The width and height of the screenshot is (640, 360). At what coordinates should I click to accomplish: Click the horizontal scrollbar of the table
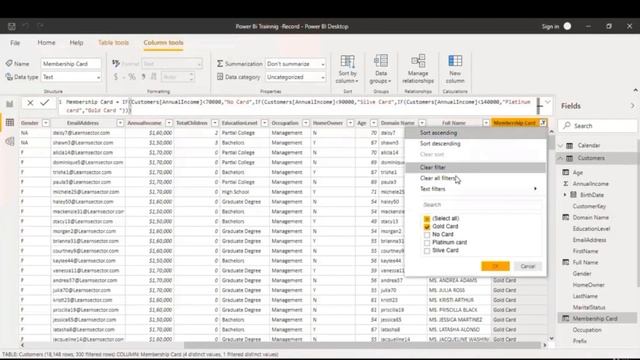pyautogui.click(x=362, y=345)
